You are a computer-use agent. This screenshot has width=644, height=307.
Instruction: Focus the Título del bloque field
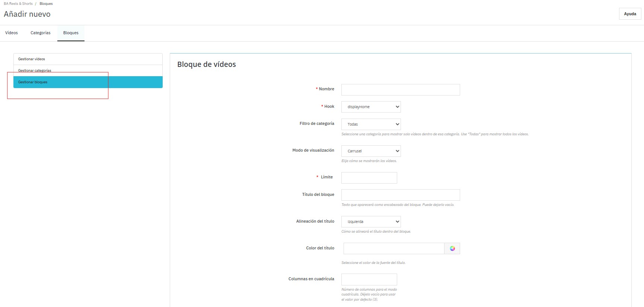(400, 195)
